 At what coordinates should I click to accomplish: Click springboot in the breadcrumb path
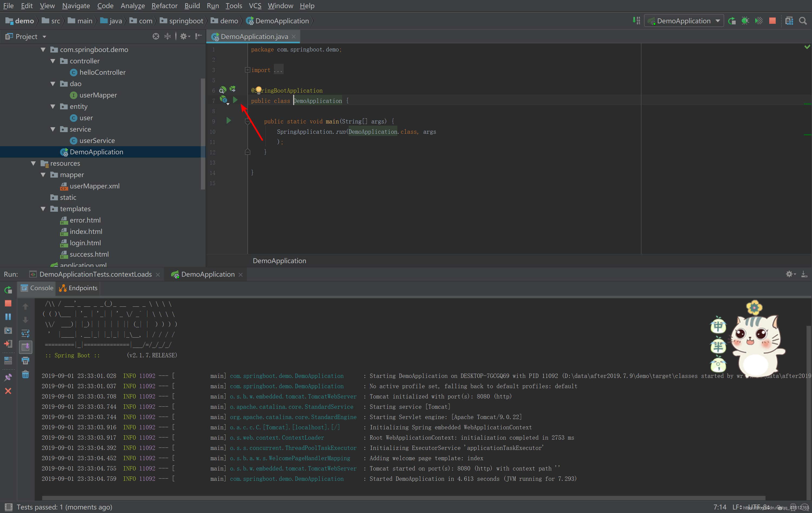click(x=186, y=21)
